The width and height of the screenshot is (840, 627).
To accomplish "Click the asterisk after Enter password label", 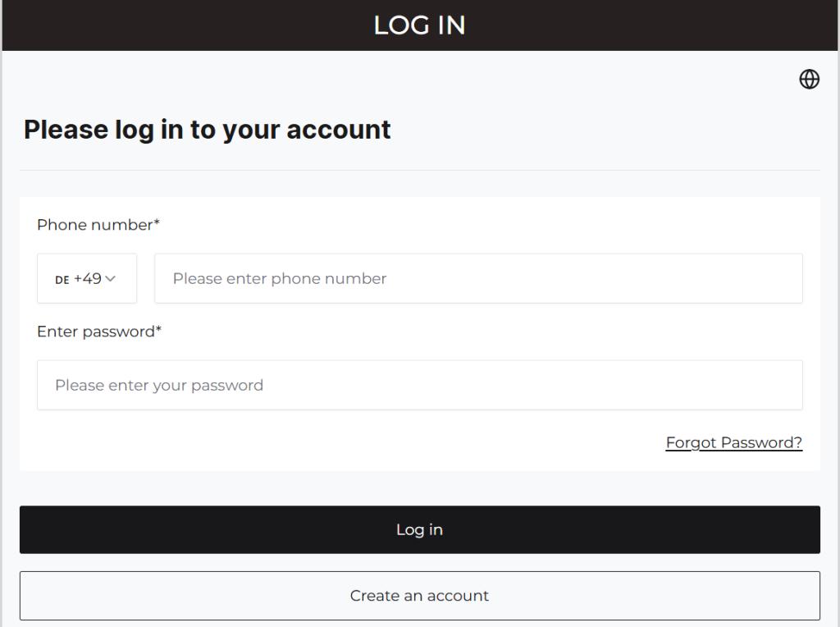I will point(159,330).
